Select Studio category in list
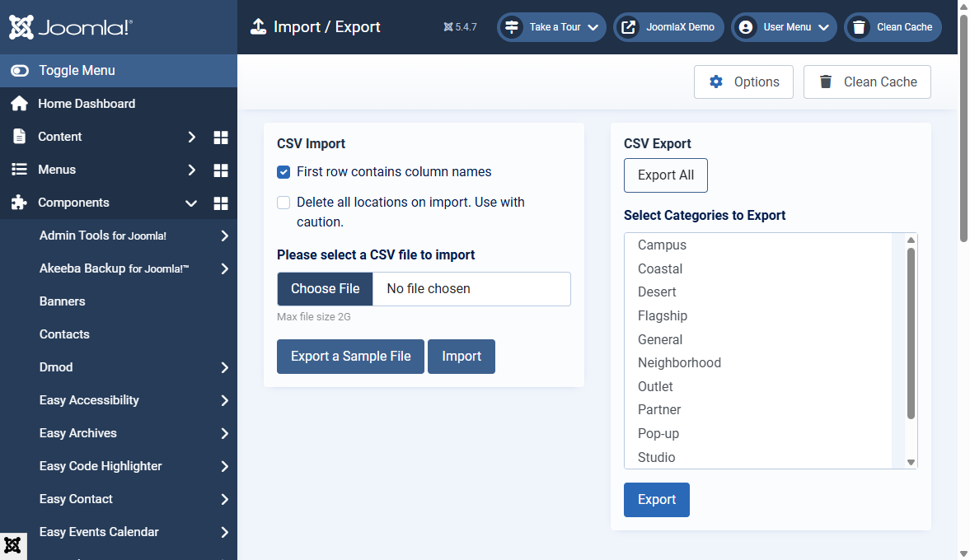 coord(758,457)
